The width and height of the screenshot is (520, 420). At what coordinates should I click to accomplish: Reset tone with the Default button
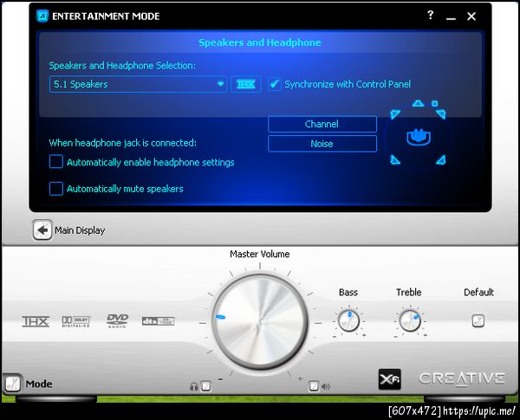tap(478, 320)
